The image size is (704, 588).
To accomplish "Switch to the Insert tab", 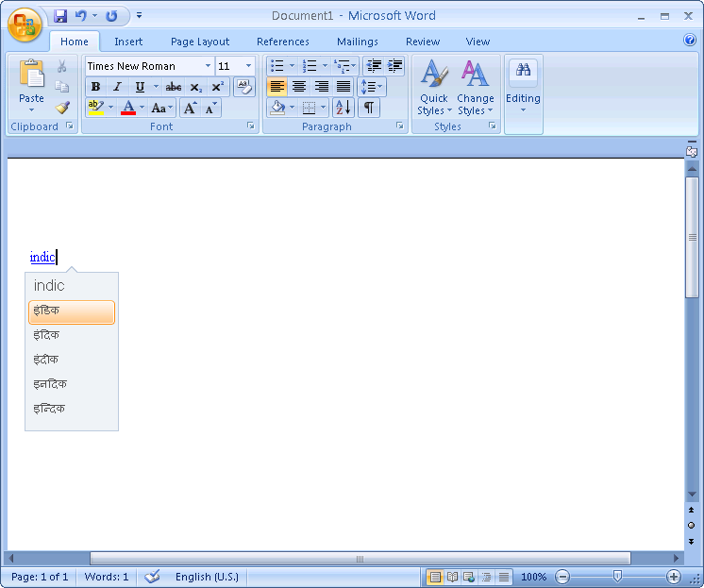I will coord(128,42).
